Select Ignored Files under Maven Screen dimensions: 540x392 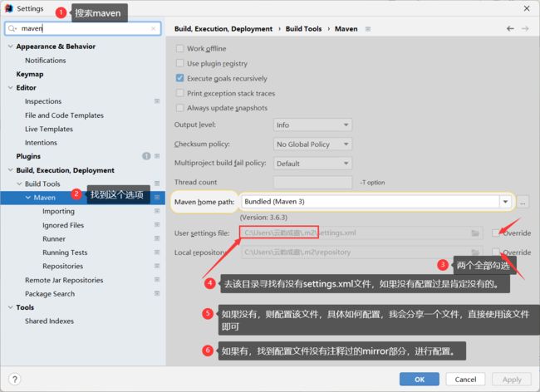tap(63, 225)
